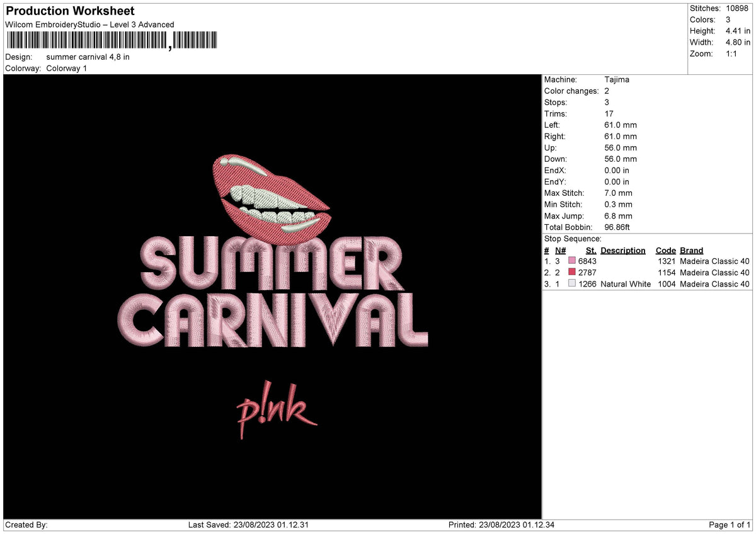
Task: Click the Color changes value 2
Action: click(x=607, y=91)
